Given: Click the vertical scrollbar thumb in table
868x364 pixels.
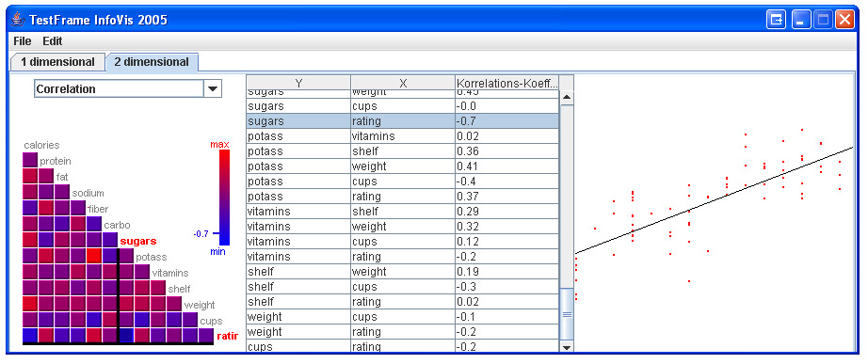Looking at the screenshot, I should click(x=567, y=313).
